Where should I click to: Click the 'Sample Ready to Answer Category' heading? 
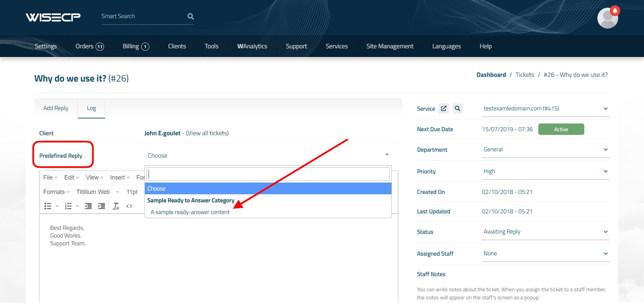(x=191, y=200)
